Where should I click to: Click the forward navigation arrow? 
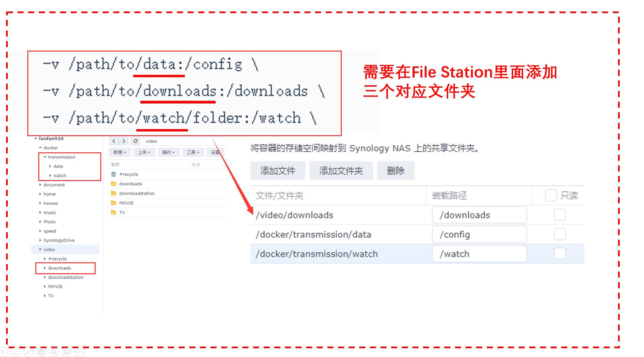124,141
